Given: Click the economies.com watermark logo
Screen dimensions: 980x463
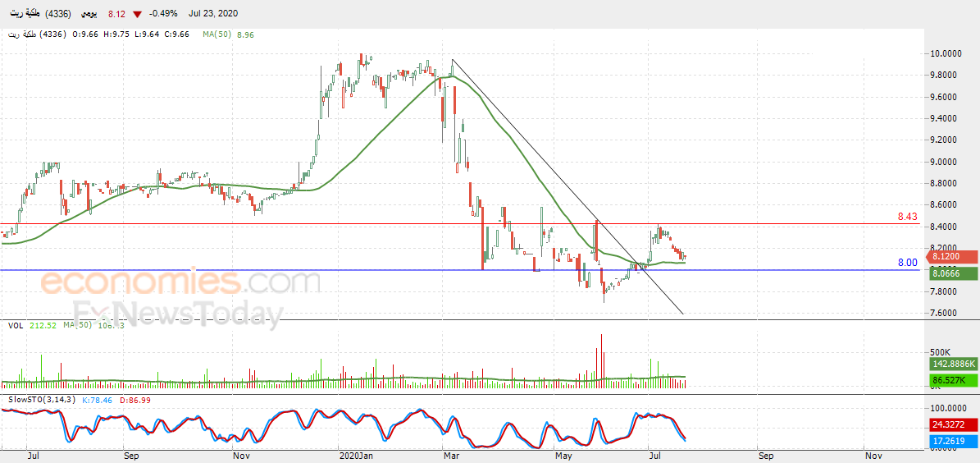Looking at the screenshot, I should point(180,282).
